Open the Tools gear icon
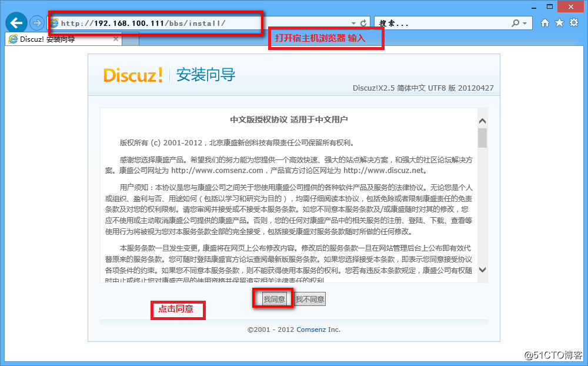This screenshot has height=366, width=588. pos(574,23)
